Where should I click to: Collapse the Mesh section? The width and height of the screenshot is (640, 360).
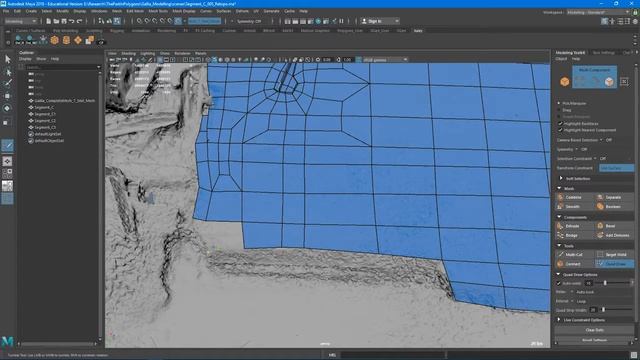559,188
